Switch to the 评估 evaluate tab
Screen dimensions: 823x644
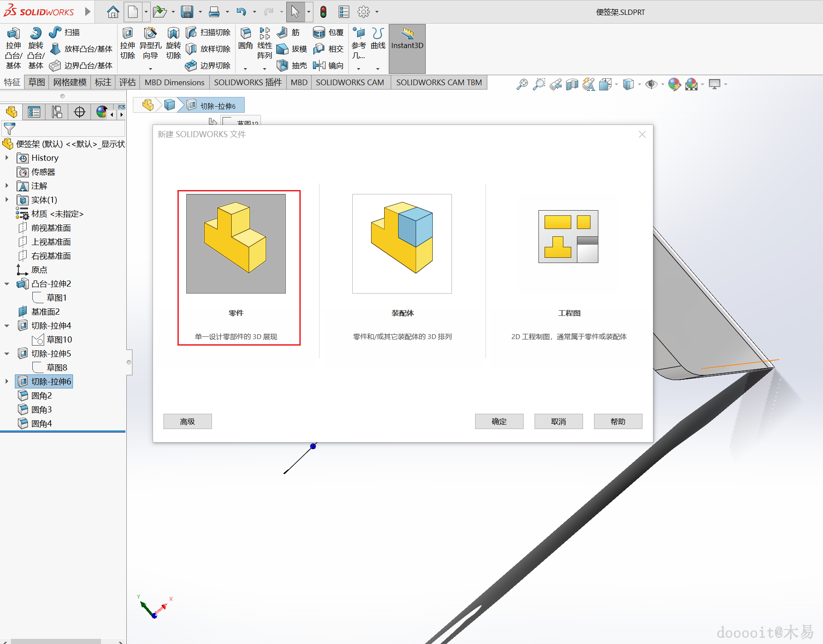[128, 82]
